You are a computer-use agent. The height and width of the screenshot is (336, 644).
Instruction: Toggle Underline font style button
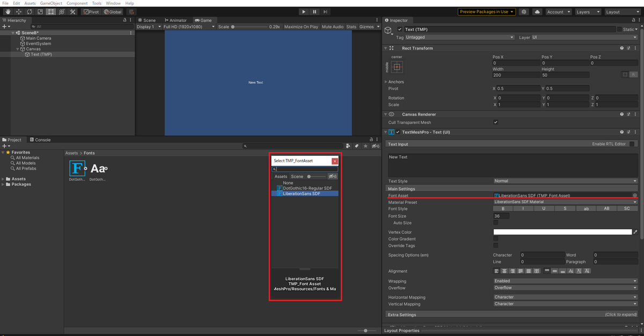pyautogui.click(x=544, y=209)
